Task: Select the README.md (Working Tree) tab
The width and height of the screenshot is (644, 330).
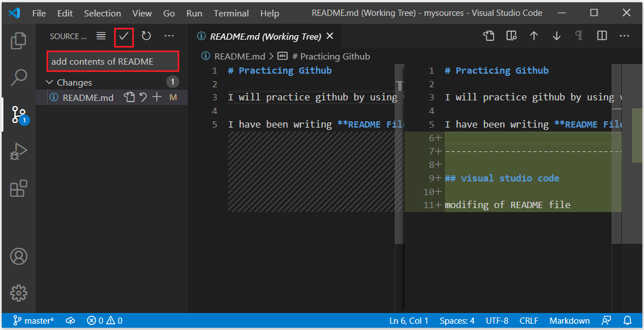Action: 265,36
